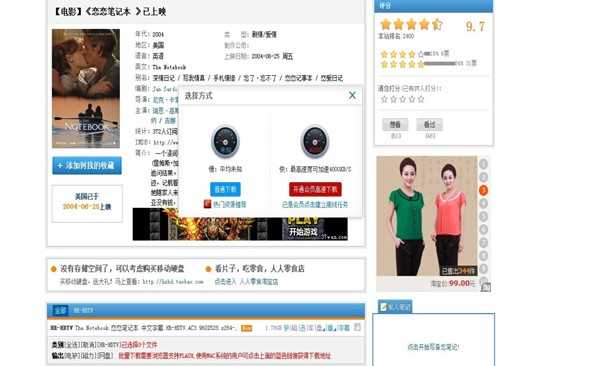Image resolution: width=596 pixels, height=366 pixels.
Task: Switch to the HR-HDTV resources tab
Action: pyautogui.click(x=83, y=311)
